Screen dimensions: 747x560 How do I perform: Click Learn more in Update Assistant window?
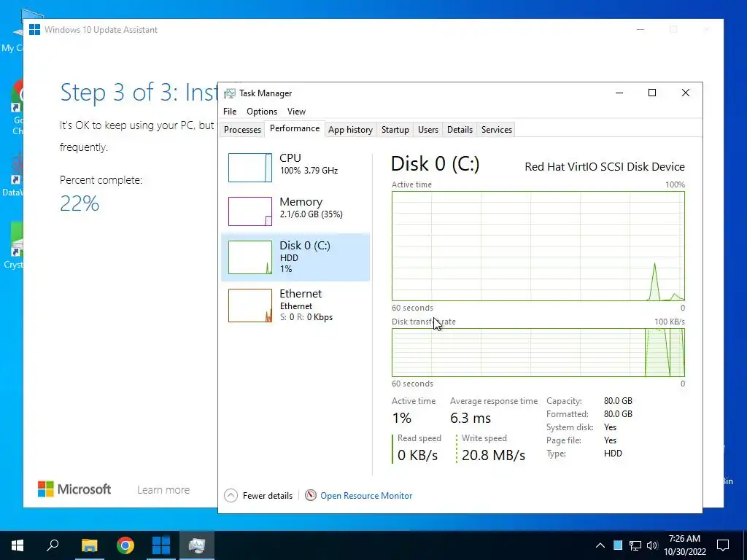(x=163, y=490)
